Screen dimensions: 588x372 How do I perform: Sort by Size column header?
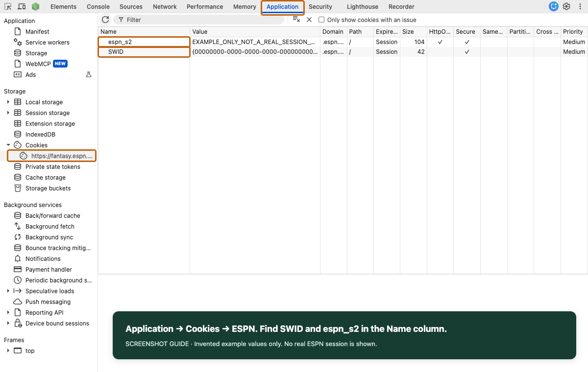413,32
